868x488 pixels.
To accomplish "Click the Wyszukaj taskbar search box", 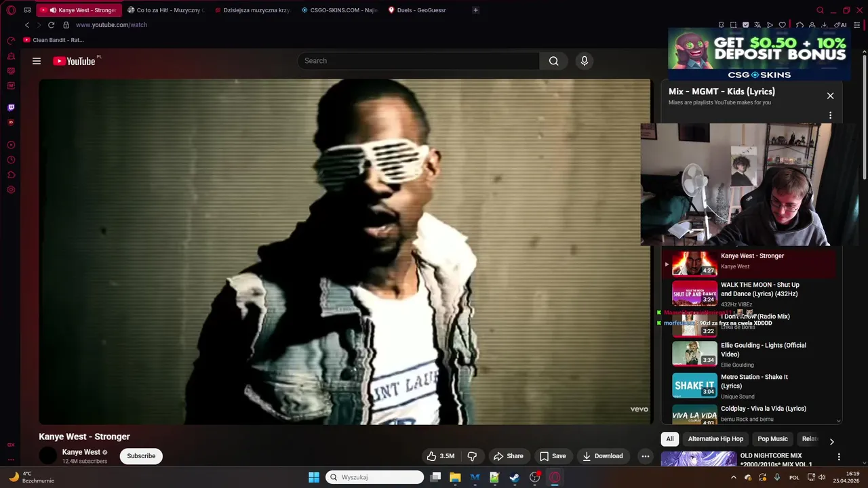I will tap(374, 477).
